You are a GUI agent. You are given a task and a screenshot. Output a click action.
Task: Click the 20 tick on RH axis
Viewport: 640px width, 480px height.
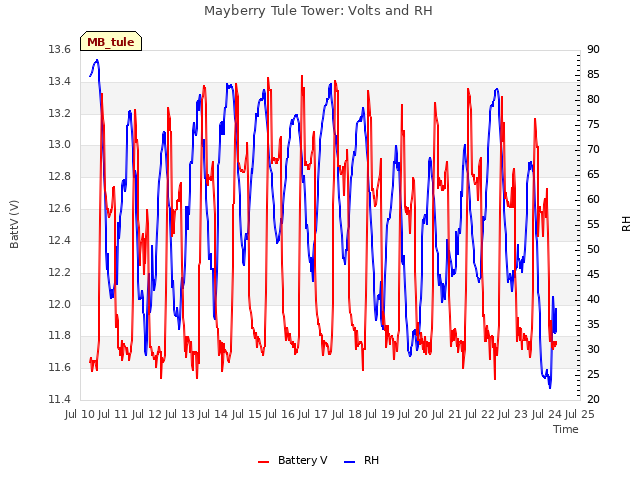tap(593, 399)
